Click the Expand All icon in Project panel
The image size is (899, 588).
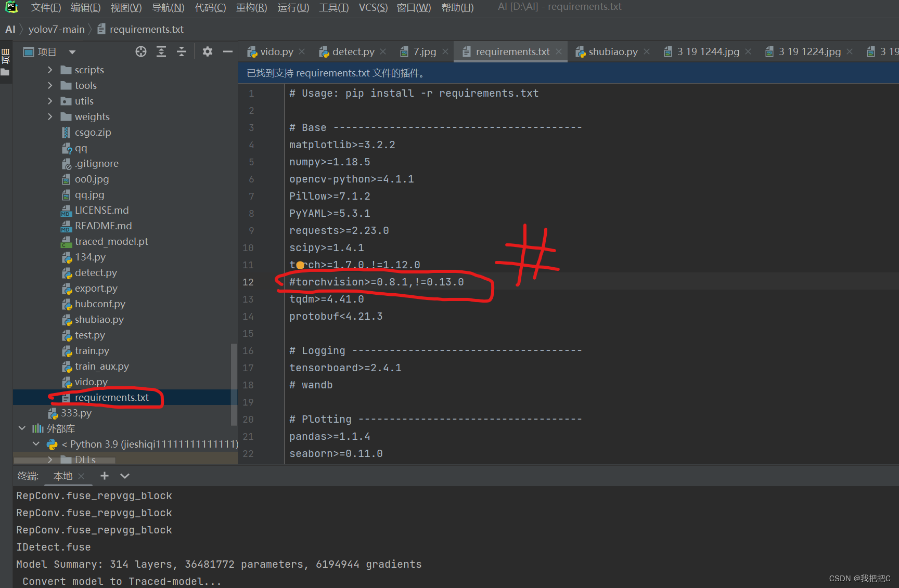click(x=161, y=51)
